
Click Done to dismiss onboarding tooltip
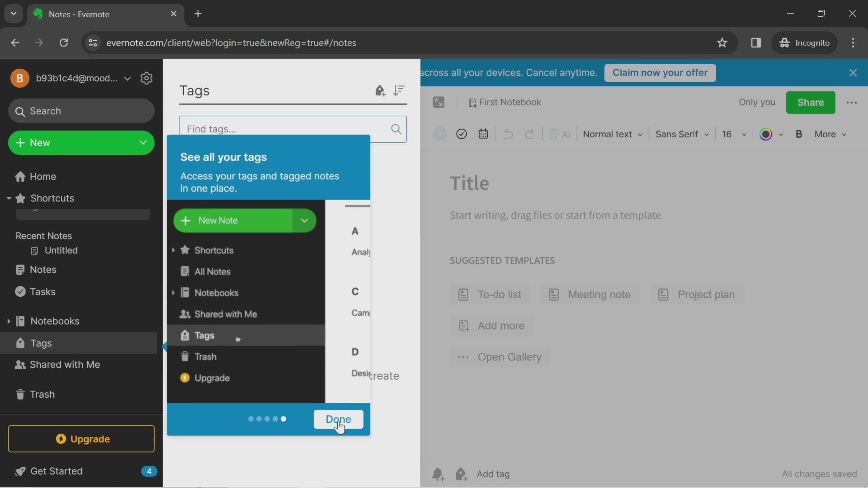point(338,419)
